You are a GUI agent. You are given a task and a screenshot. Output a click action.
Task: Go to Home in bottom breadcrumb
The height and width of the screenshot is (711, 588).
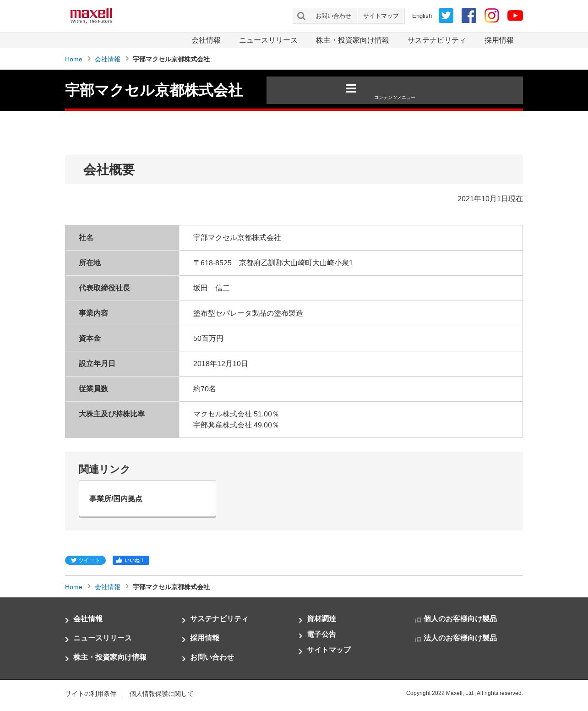click(x=74, y=587)
